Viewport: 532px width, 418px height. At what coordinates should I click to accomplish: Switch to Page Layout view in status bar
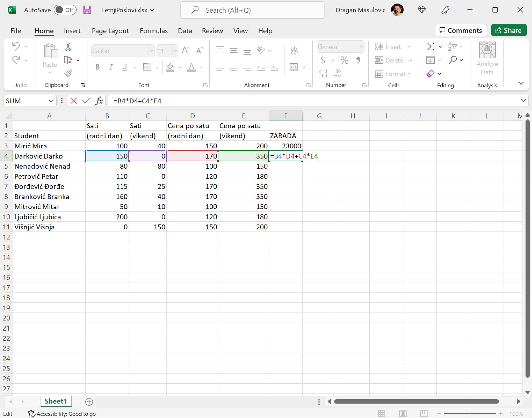click(x=403, y=414)
